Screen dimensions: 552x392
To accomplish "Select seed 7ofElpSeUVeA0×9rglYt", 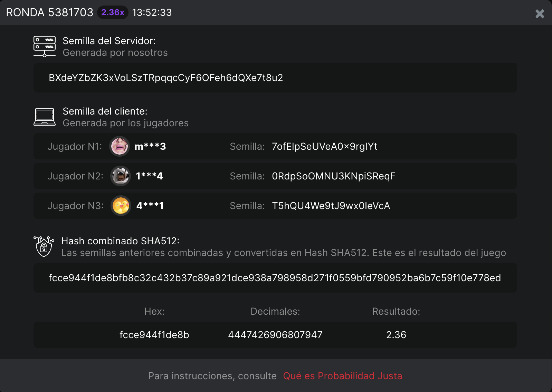I will click(x=325, y=146).
